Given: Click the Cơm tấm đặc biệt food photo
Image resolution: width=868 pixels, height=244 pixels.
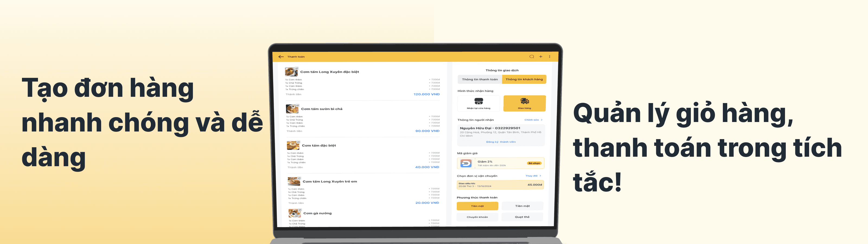Looking at the screenshot, I should pyautogui.click(x=293, y=145).
